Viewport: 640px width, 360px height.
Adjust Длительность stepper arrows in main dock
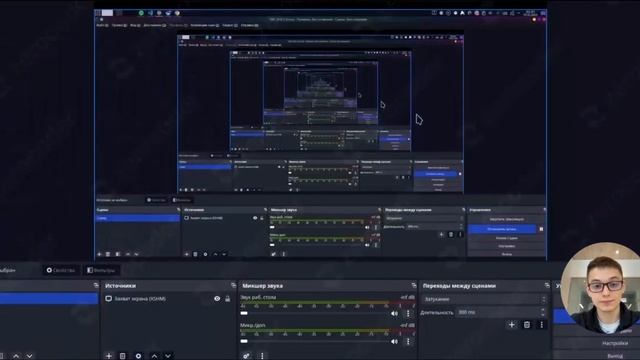[543, 312]
